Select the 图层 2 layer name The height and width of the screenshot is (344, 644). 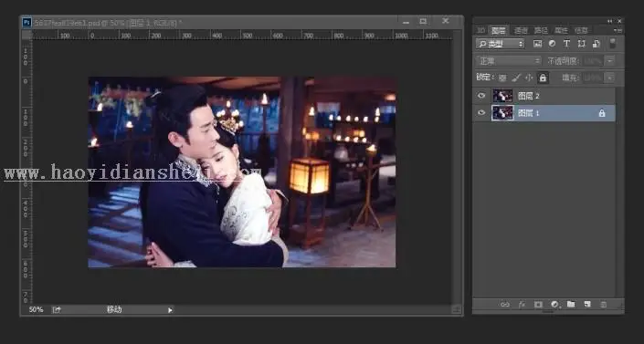pyautogui.click(x=528, y=96)
